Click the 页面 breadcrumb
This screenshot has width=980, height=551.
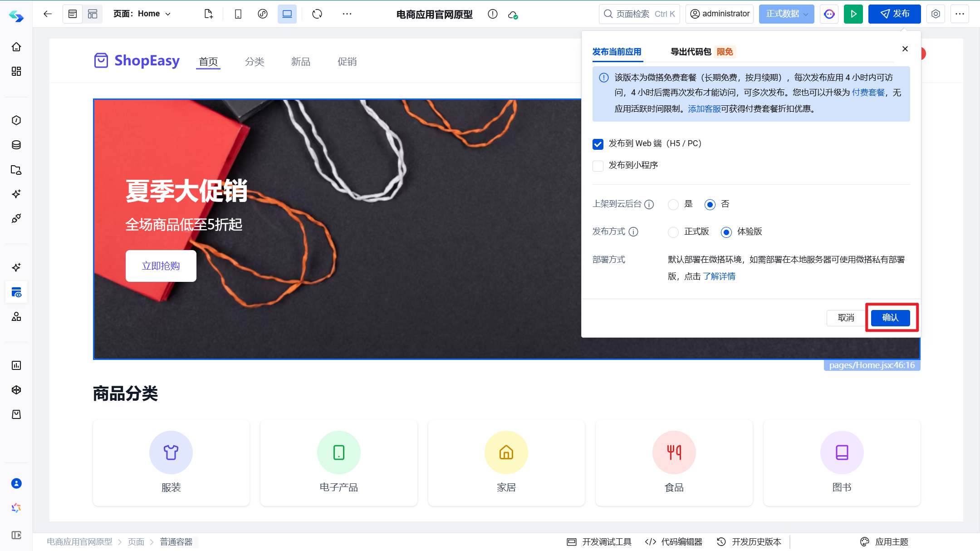tap(136, 542)
